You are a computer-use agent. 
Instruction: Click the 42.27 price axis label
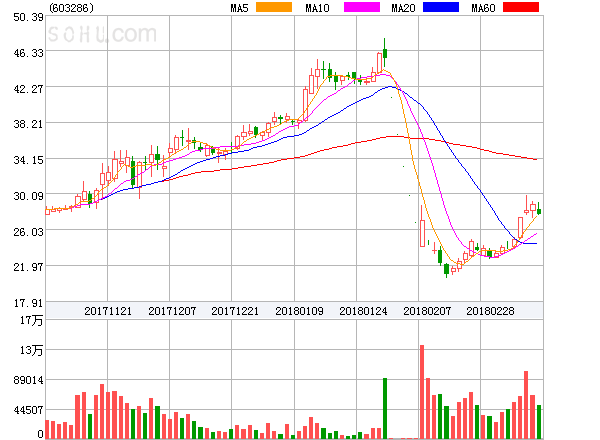tap(28, 89)
